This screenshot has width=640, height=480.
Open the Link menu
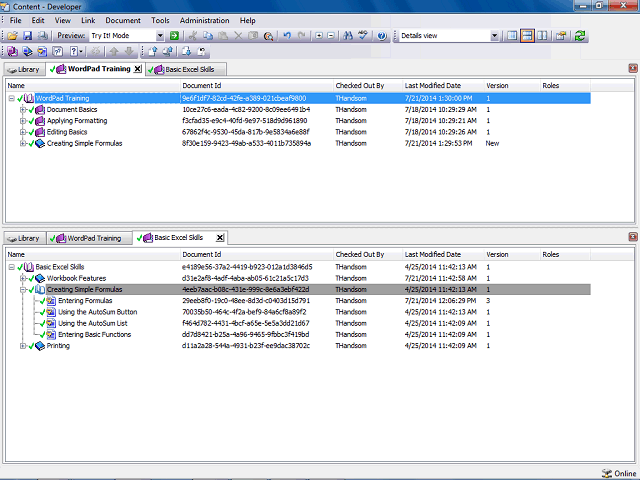point(88,20)
